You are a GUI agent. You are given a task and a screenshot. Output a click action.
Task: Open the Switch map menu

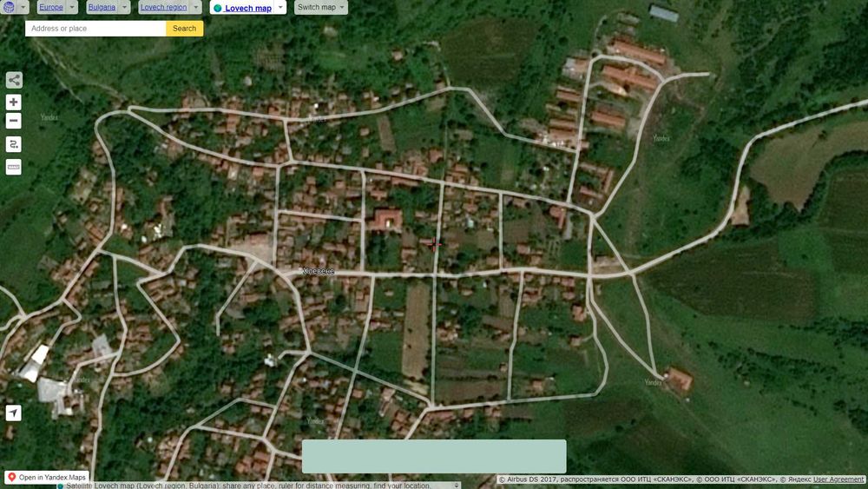coord(321,7)
